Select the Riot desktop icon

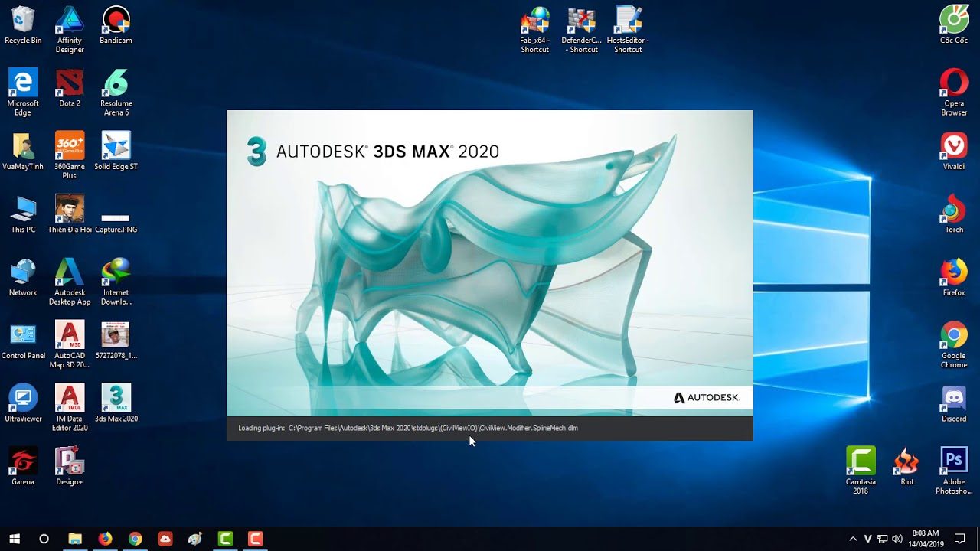coord(907,467)
